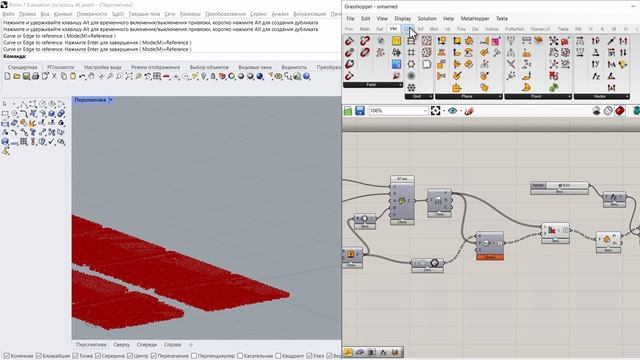This screenshot has height=360, width=640.
Task: Open the Кривые menu in Rhino
Action: 62,14
